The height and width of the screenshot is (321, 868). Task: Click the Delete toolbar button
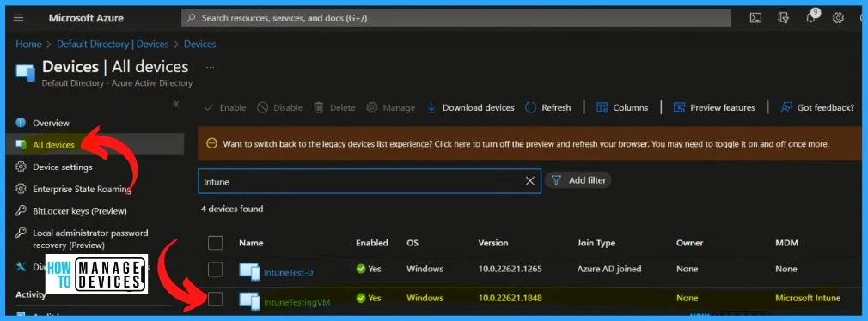[334, 108]
